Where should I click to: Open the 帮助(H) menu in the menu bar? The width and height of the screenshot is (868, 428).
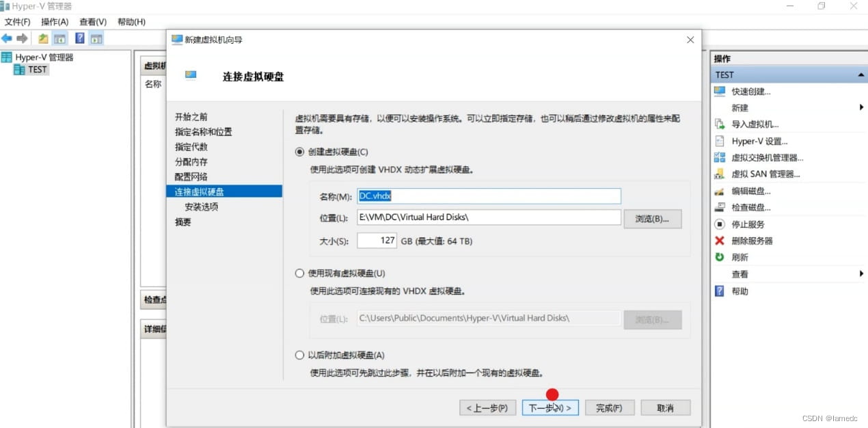[131, 22]
